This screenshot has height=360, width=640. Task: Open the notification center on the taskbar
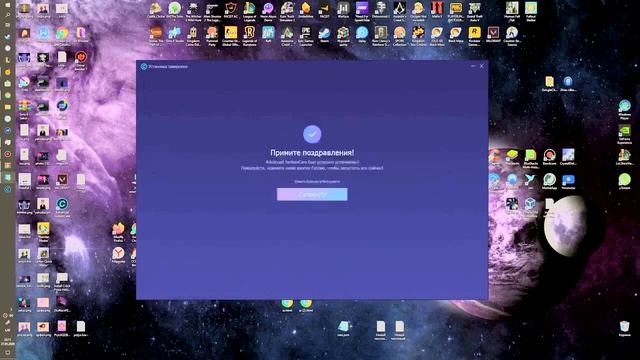click(8, 353)
